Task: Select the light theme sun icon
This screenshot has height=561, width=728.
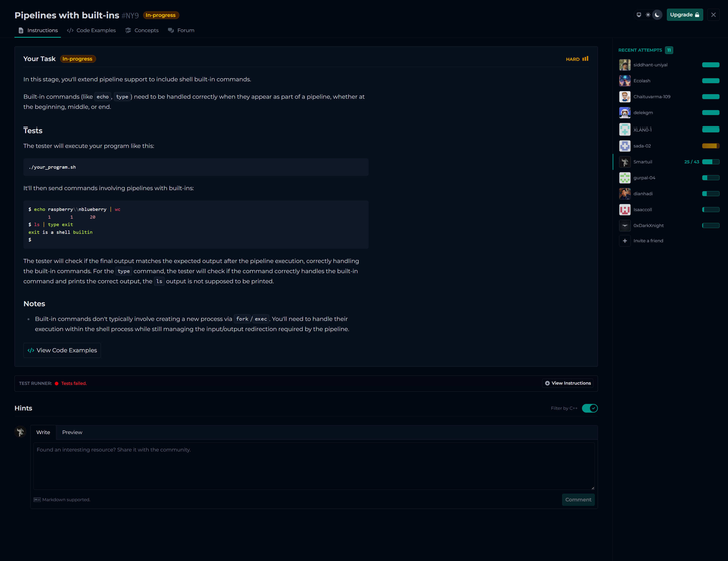Action: click(x=648, y=15)
